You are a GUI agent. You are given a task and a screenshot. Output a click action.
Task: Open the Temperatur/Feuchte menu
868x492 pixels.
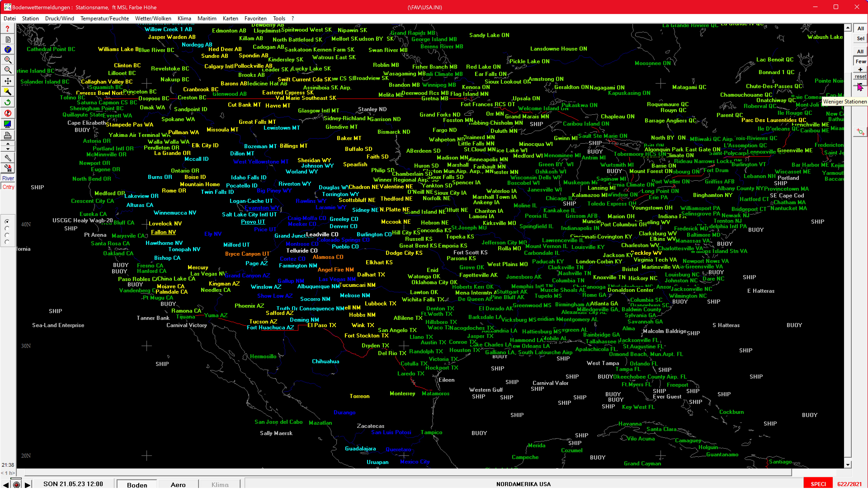(104, 19)
